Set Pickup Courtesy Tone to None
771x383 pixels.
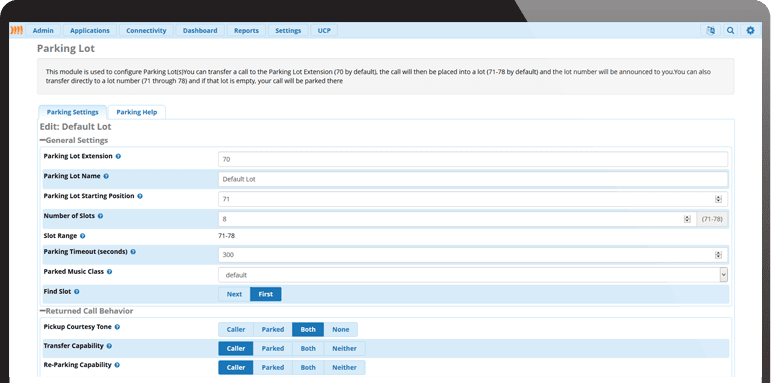340,329
